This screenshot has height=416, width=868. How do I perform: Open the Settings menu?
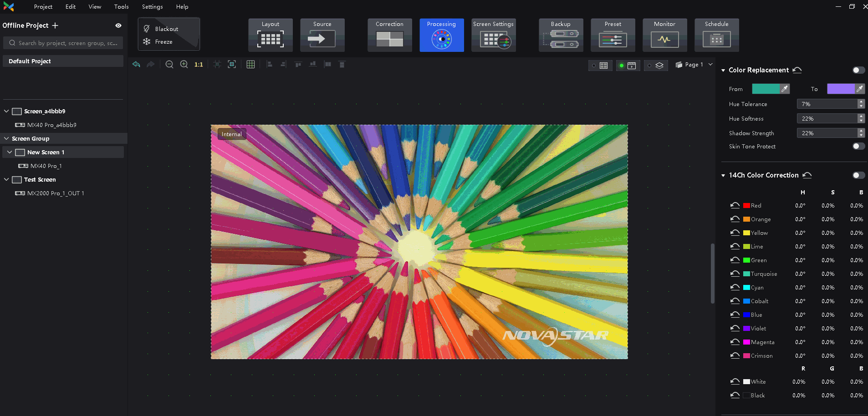(153, 7)
